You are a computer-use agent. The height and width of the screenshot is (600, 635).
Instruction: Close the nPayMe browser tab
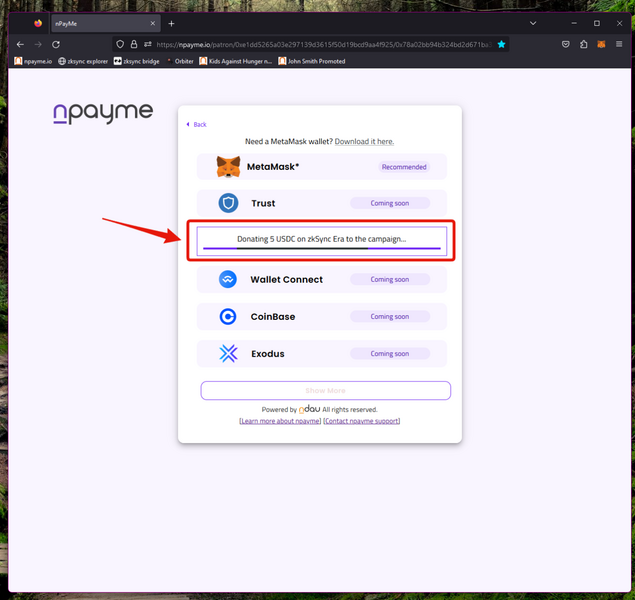[153, 23]
